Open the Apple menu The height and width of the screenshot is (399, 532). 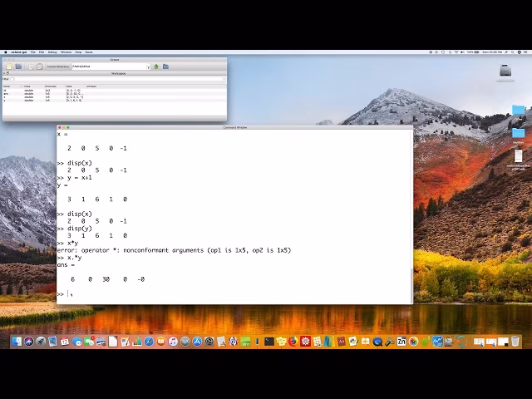[6, 52]
